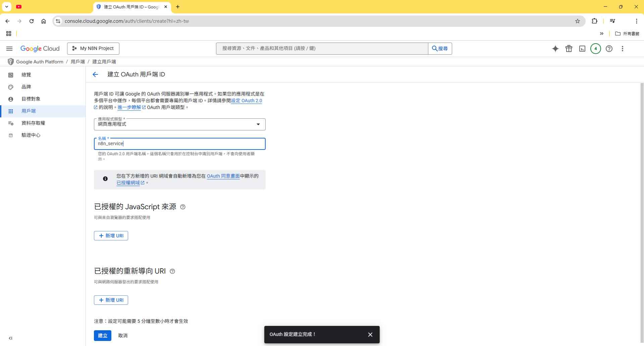
Task: Bookmark the page via the star icon
Action: click(x=577, y=21)
